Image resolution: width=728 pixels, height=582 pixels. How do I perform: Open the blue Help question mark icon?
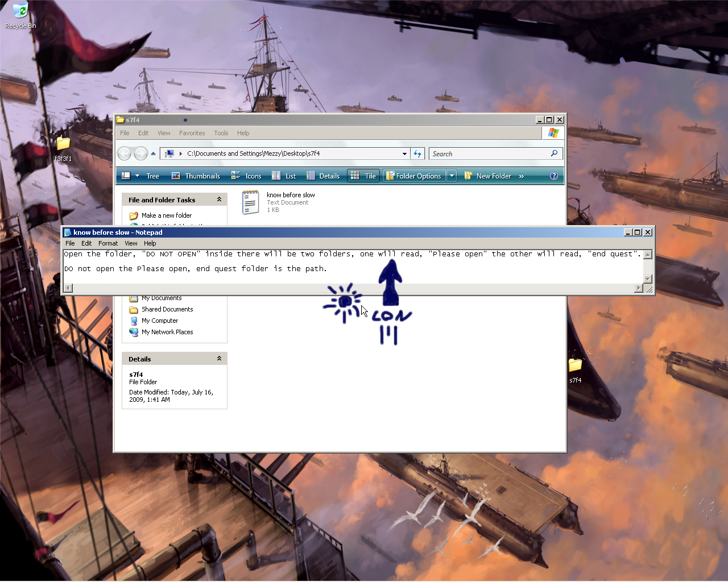553,176
